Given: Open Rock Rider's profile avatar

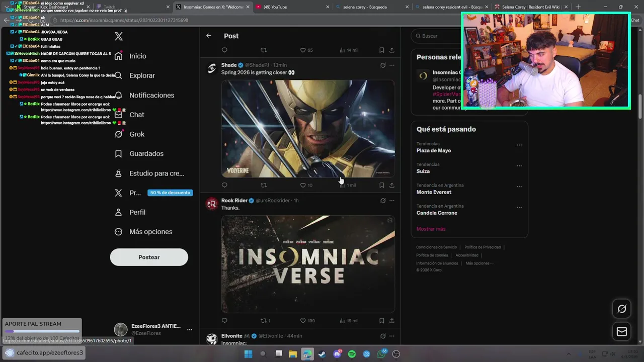Looking at the screenshot, I should [x=212, y=204].
